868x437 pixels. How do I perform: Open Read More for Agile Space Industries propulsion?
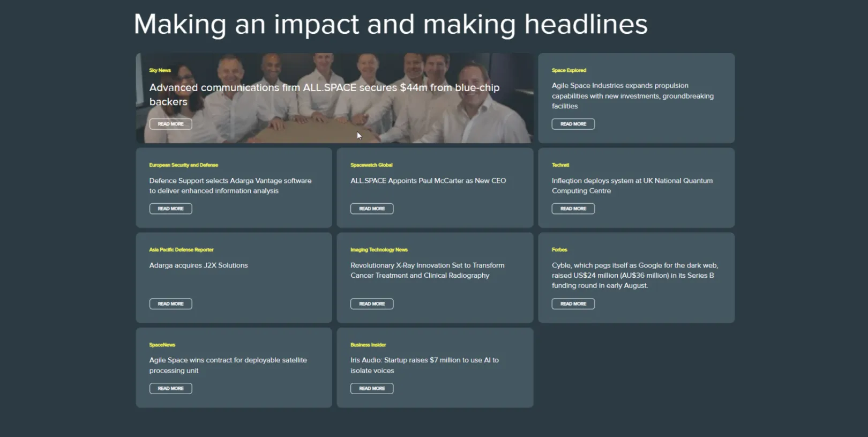coord(573,124)
